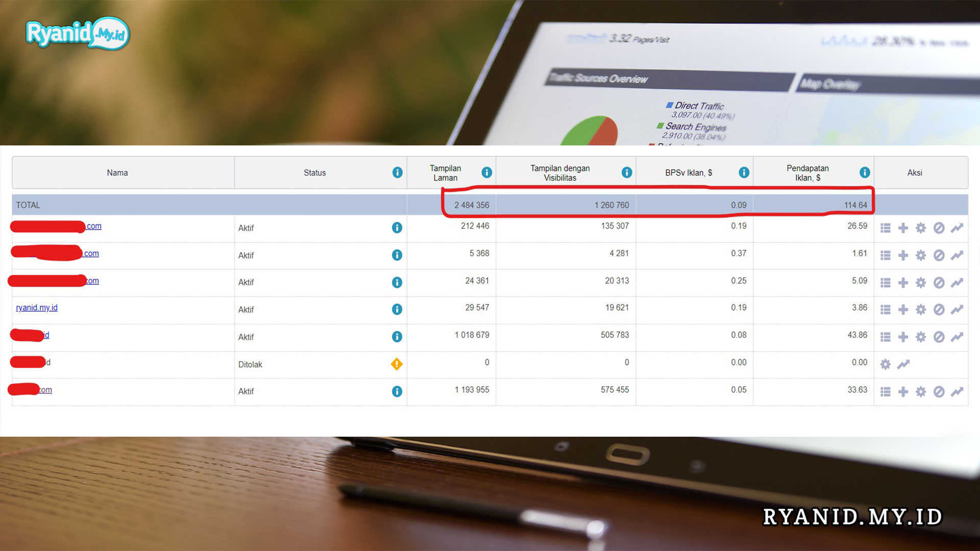The image size is (980, 551).
Task: Open chart icon in the 33.63 revenue row
Action: click(957, 392)
